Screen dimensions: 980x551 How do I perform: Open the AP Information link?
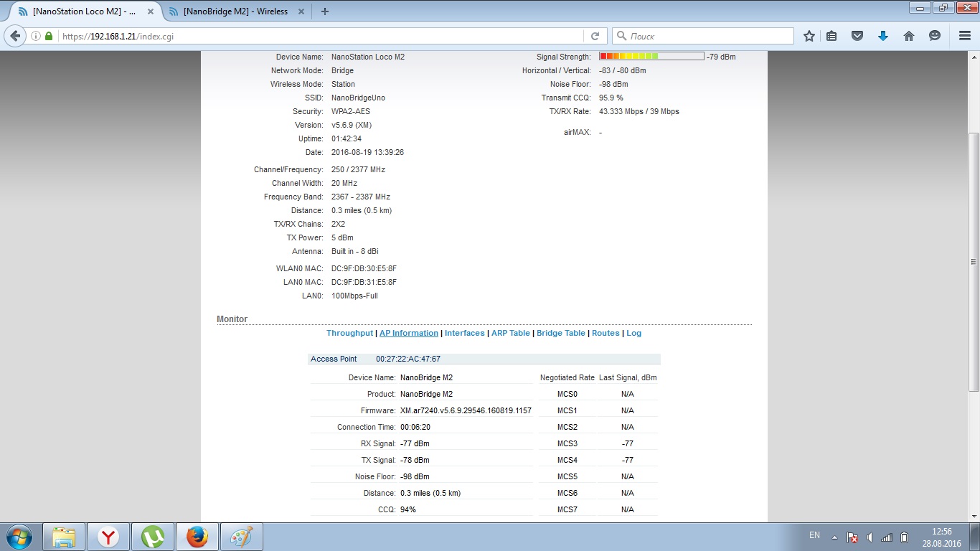[409, 333]
